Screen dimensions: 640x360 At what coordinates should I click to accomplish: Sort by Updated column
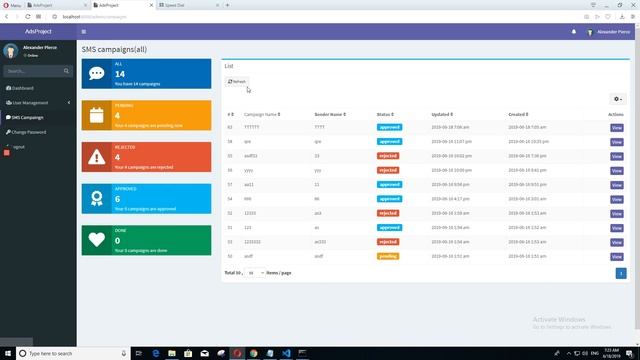click(x=442, y=115)
